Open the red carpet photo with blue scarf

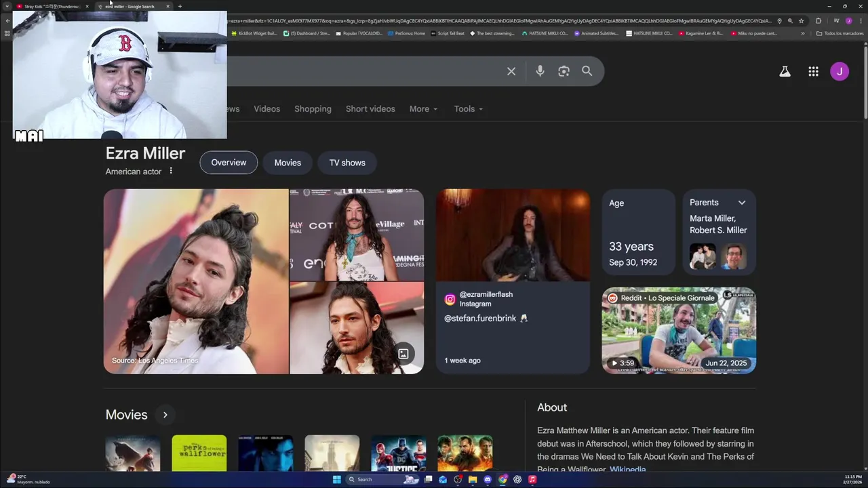(x=357, y=235)
